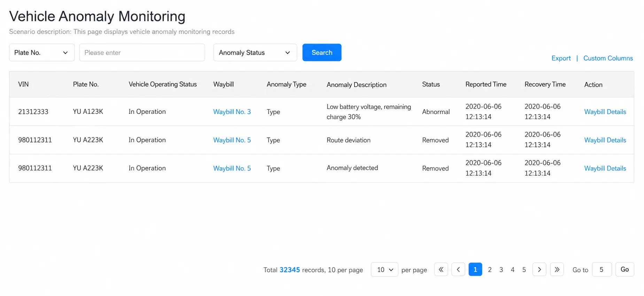Select VIN cell 21312333
Viewport: 644px width, 296px height.
(x=33, y=112)
